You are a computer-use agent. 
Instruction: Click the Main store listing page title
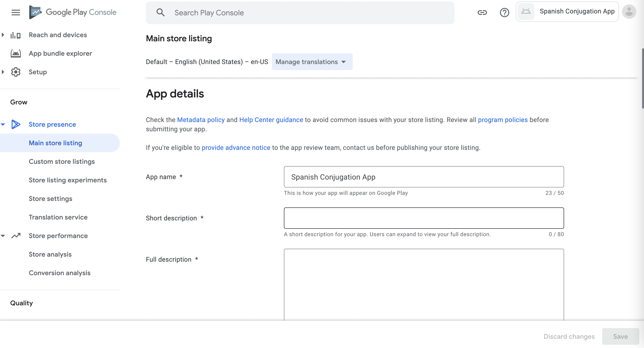tap(179, 39)
